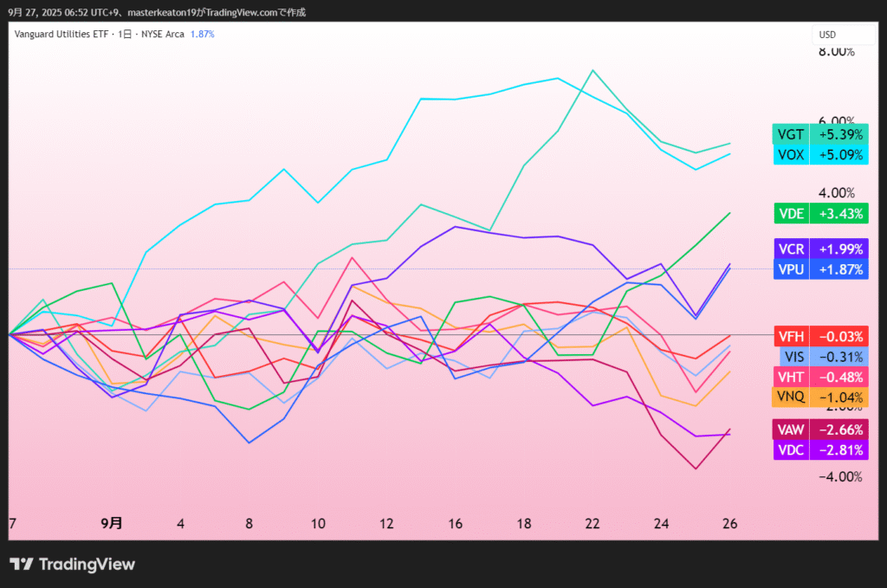
Task: Click the 9月 marker on the date axis
Action: (x=112, y=523)
